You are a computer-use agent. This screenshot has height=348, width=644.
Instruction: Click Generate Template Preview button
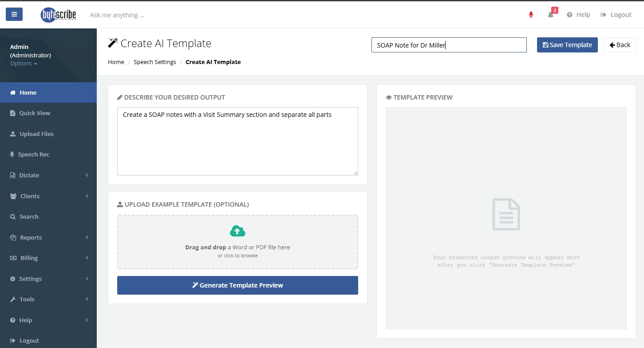tap(237, 285)
